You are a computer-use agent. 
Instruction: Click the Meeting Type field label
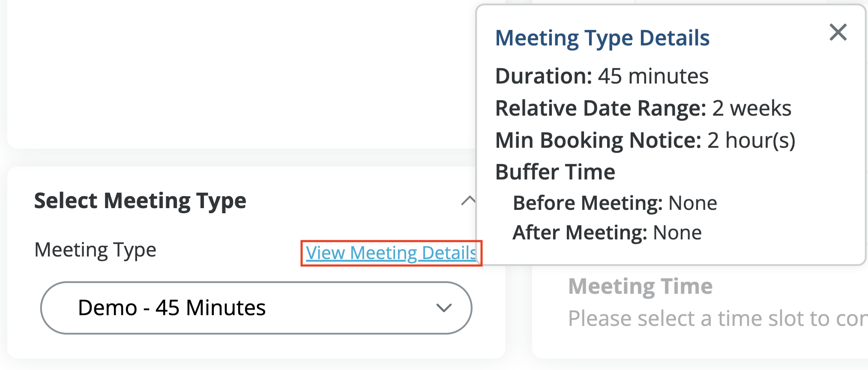click(x=95, y=250)
